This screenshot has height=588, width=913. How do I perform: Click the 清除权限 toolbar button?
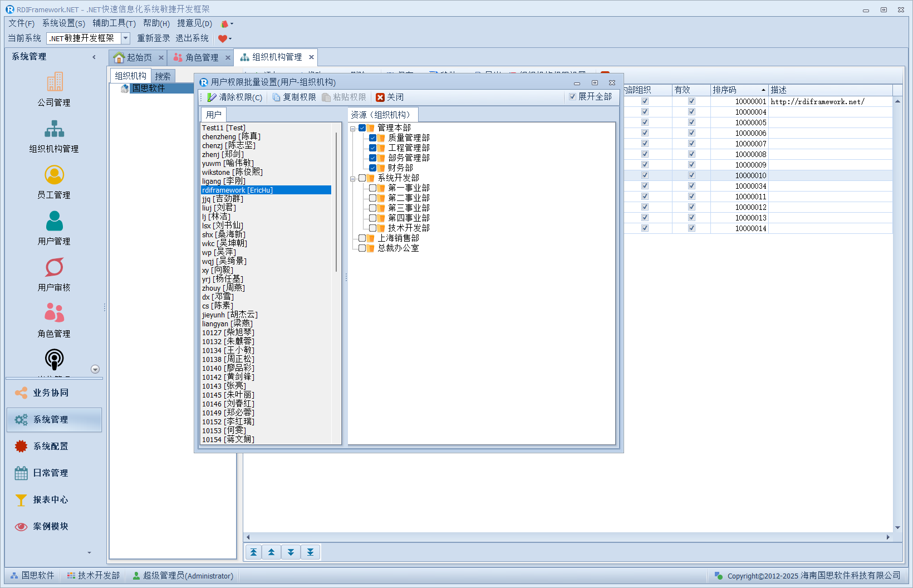(234, 97)
